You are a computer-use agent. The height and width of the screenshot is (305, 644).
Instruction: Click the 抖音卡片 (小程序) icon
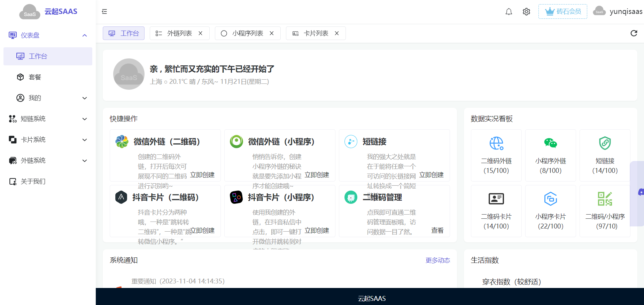pyautogui.click(x=236, y=197)
